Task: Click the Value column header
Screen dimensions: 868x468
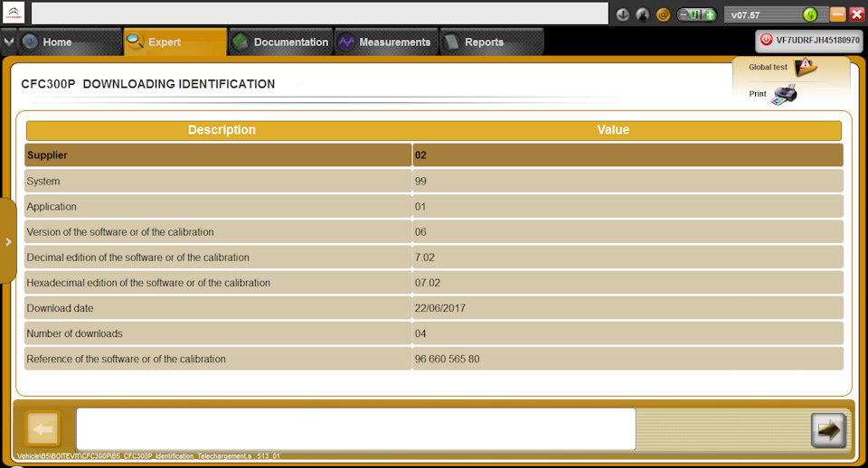Action: pos(613,130)
